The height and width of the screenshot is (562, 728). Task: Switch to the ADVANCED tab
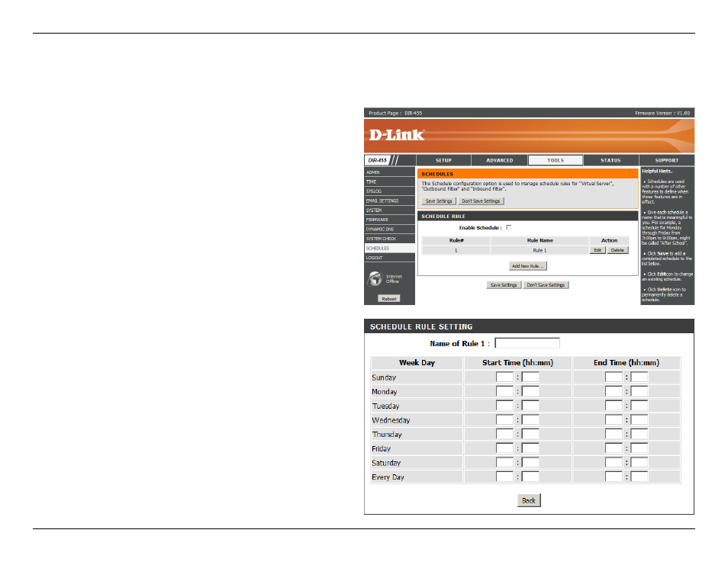500,160
